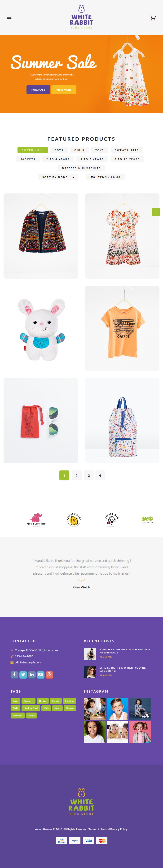Open the Behance social icon
The height and width of the screenshot is (868, 163).
click(41, 674)
